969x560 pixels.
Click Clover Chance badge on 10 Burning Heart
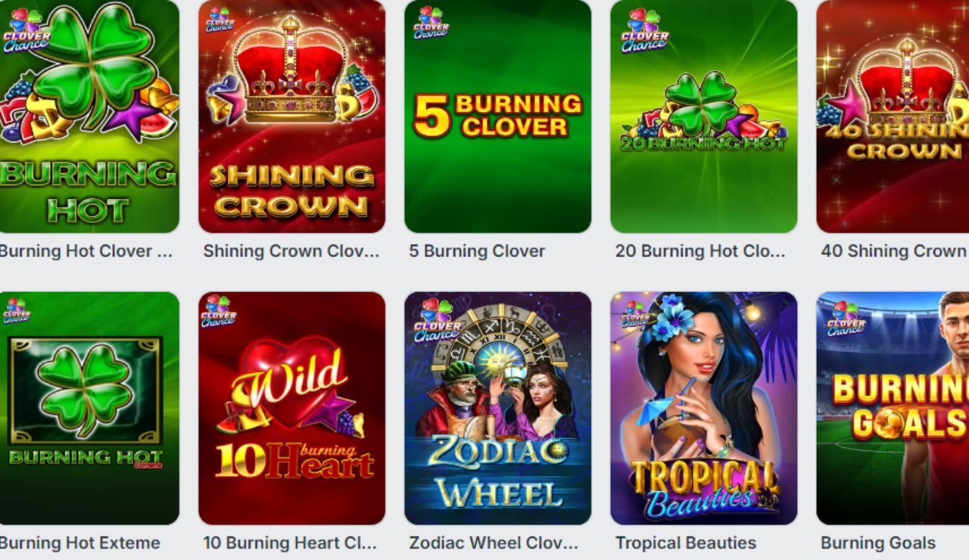218,311
